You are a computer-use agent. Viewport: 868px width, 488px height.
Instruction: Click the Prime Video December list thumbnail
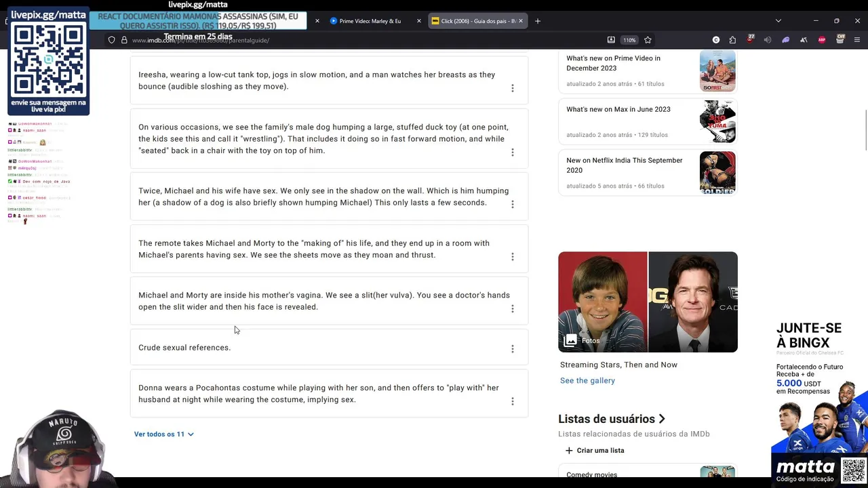(717, 70)
